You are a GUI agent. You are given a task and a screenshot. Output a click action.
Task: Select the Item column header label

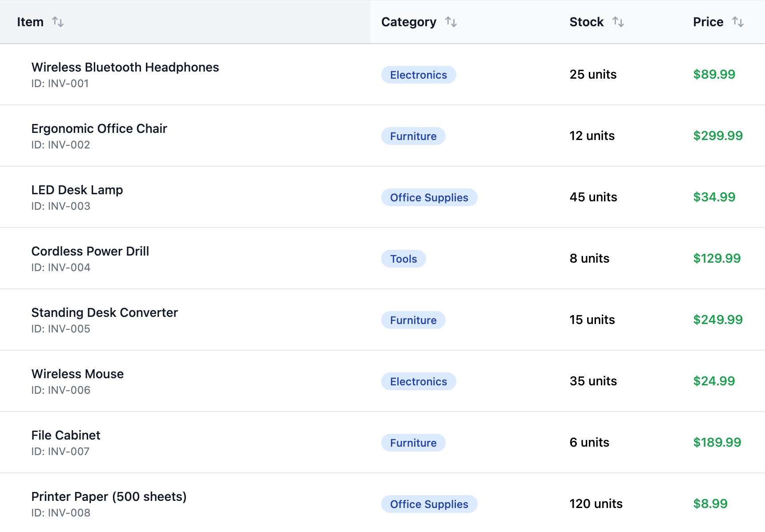pos(30,22)
